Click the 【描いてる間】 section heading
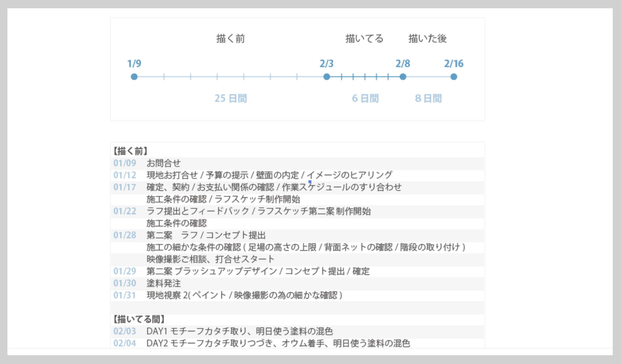621x364 pixels. (x=139, y=319)
